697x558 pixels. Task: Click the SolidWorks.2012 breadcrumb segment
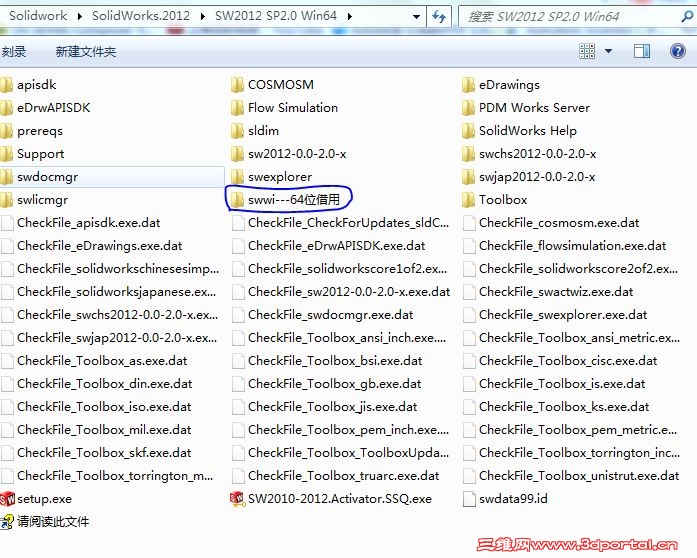pos(141,16)
